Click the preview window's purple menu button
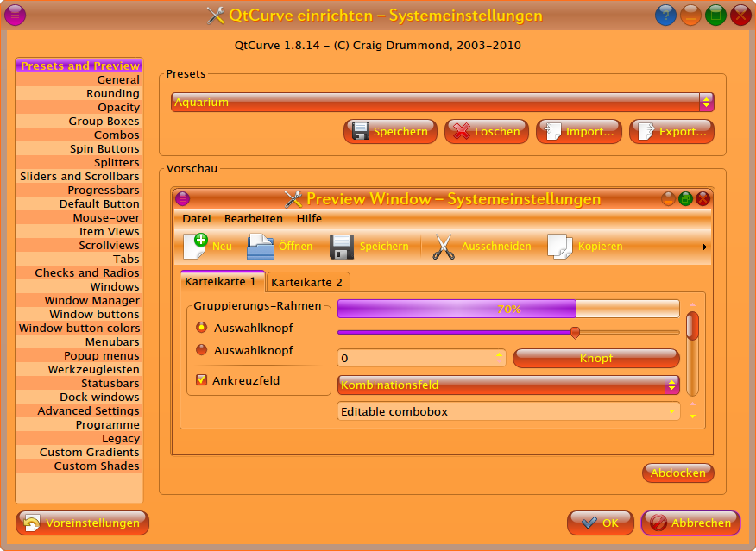The height and width of the screenshot is (551, 756). [x=182, y=198]
